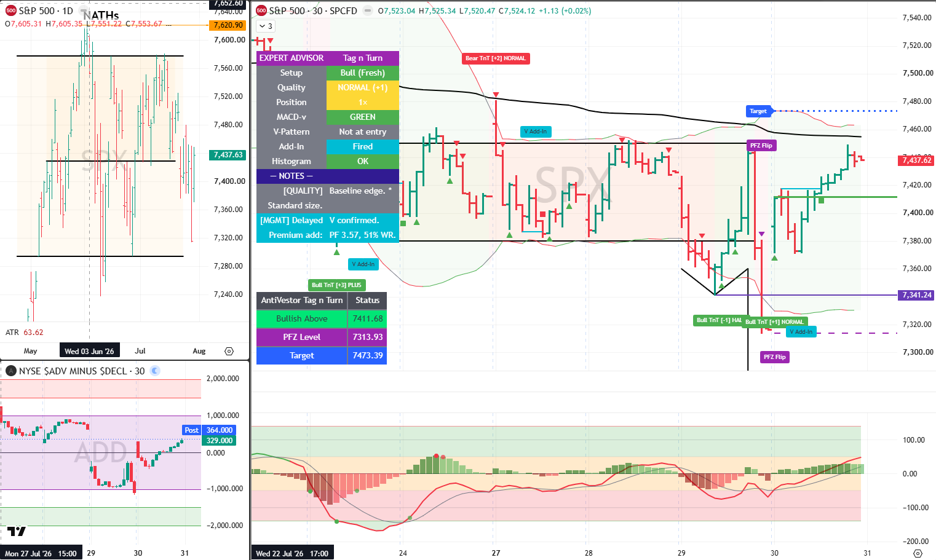Click the Target 7473.39 value
The width and height of the screenshot is (936, 560).
coord(367,355)
